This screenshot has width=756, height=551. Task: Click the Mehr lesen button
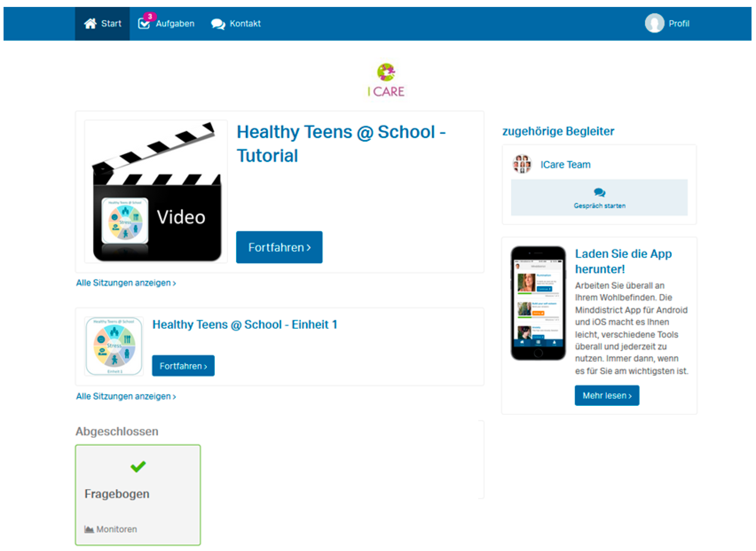tap(606, 396)
